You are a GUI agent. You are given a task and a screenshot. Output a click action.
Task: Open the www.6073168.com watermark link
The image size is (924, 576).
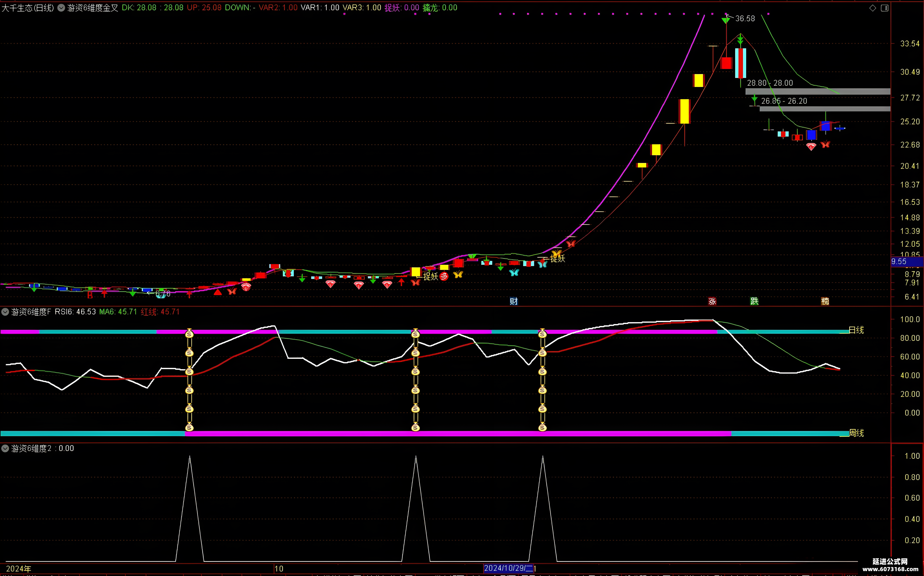(890, 569)
